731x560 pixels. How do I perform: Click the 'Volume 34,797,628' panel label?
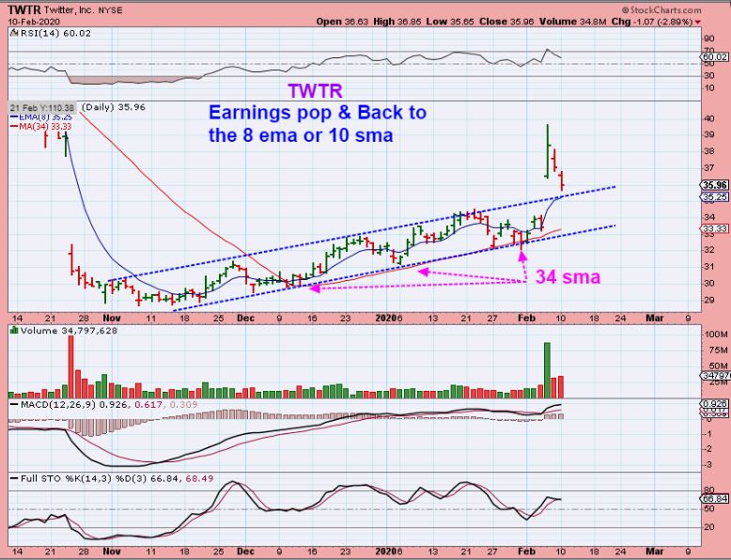point(69,330)
